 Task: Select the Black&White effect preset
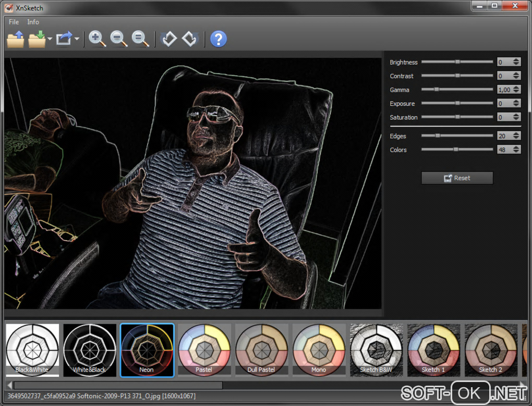pyautogui.click(x=32, y=350)
